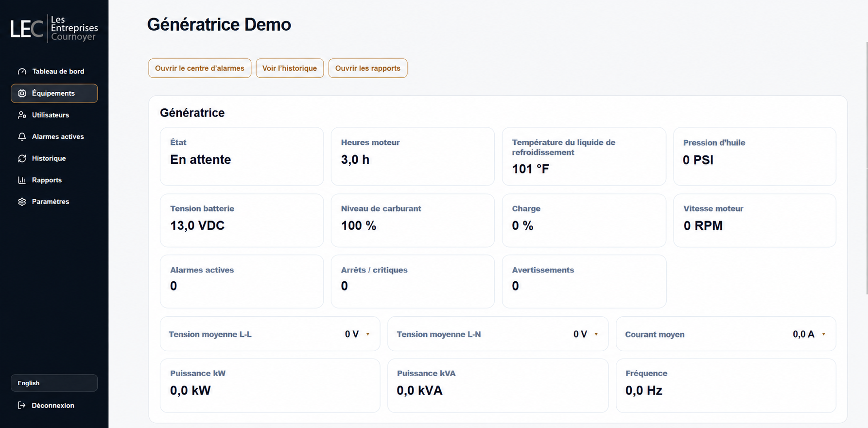Click the Déconnexion label to log out
868x428 pixels.
pyautogui.click(x=53, y=405)
